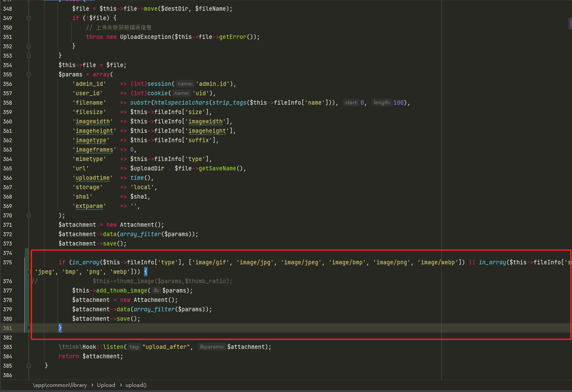Click the '&params:' inlay hint on line 383
The width and height of the screenshot is (572, 392).
coord(211,347)
